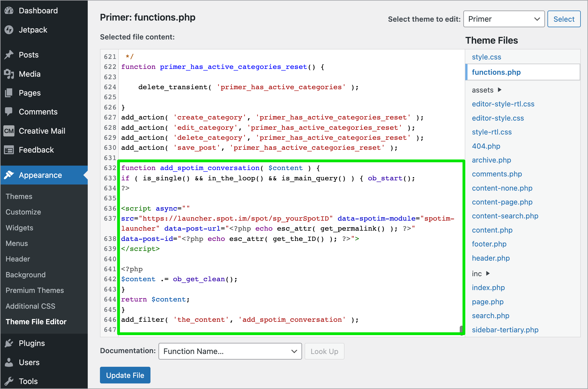Go to the Widgets submenu
588x389 pixels.
tap(19, 228)
